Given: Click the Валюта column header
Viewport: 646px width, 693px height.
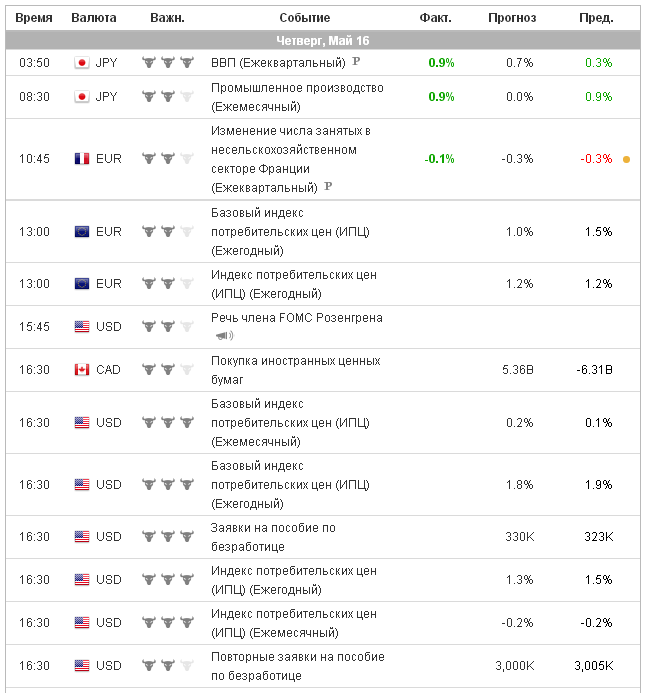Looking at the screenshot, I should (x=94, y=18).
